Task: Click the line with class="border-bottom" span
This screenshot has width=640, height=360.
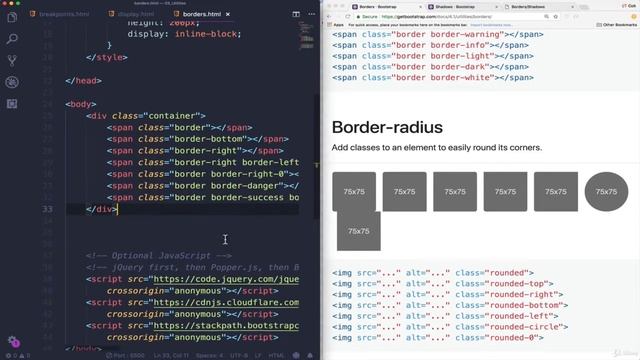Action: click(x=198, y=139)
